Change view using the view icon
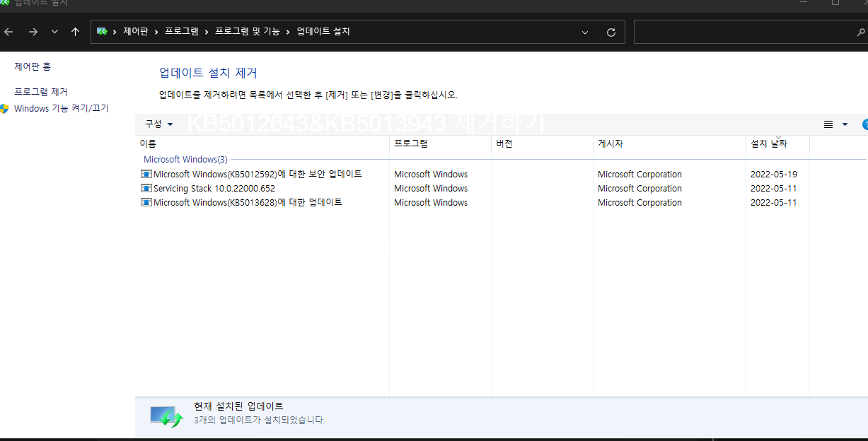This screenshot has width=868, height=441. [828, 124]
